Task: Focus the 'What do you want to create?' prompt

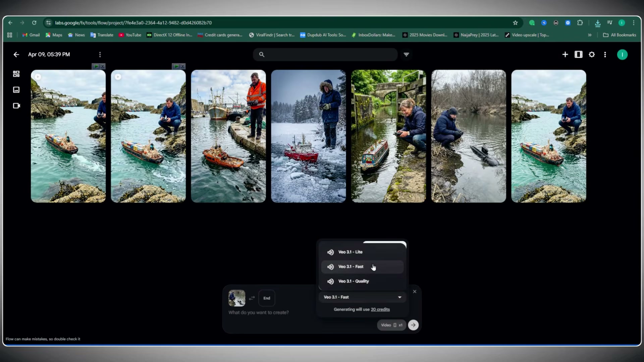Action: (x=259, y=312)
